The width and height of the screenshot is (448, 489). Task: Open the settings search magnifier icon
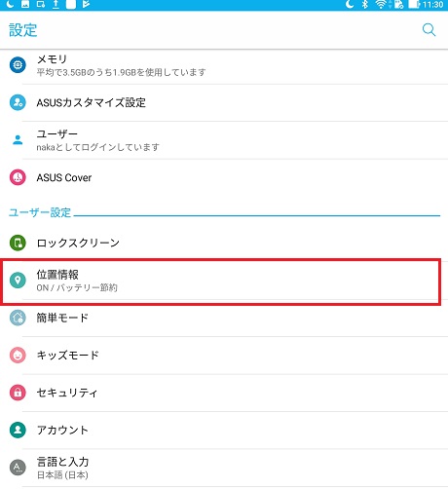tap(429, 30)
